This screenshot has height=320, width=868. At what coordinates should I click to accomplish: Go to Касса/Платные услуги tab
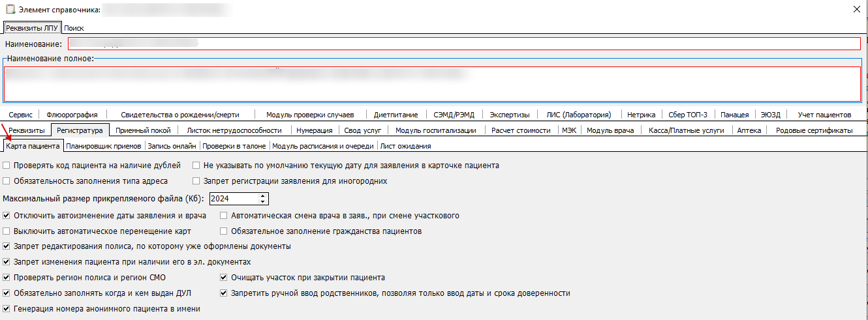click(x=686, y=130)
